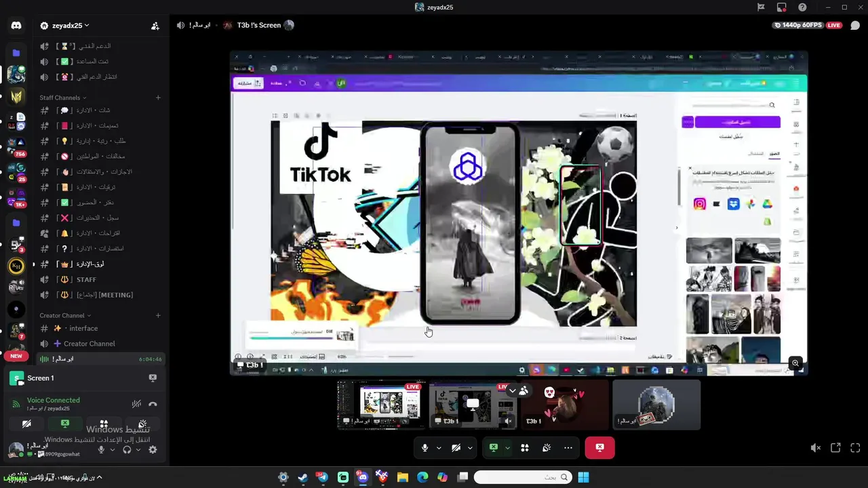Viewport: 868px width, 488px height.
Task: Join the hourglass emoji voice channel
Action: (100, 46)
